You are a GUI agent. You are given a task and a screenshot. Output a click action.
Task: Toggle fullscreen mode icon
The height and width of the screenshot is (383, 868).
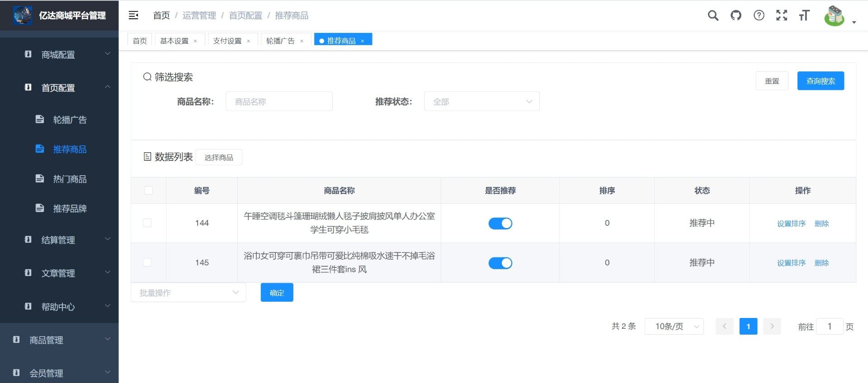(x=782, y=15)
